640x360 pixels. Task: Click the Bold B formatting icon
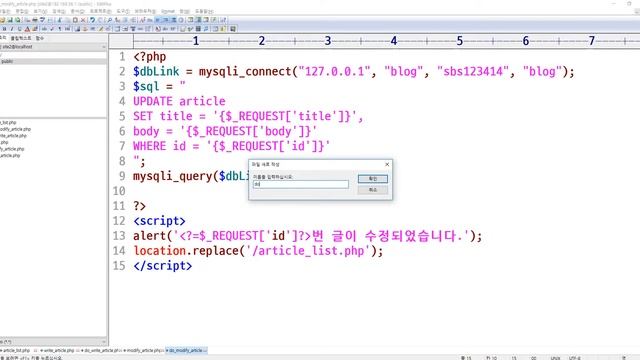(x=4, y=29)
